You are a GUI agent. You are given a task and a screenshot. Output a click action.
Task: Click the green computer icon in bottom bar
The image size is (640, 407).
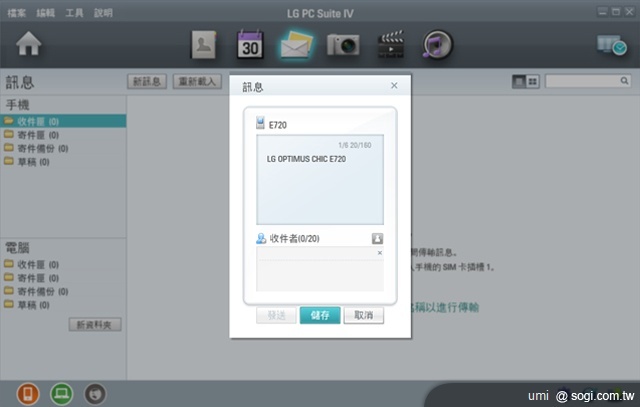coord(62,394)
